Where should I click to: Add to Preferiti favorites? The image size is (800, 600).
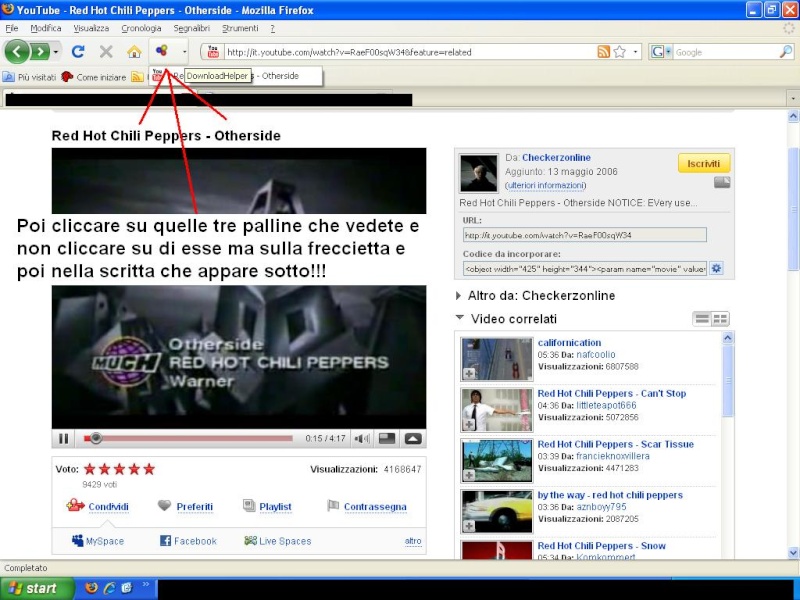(x=194, y=507)
